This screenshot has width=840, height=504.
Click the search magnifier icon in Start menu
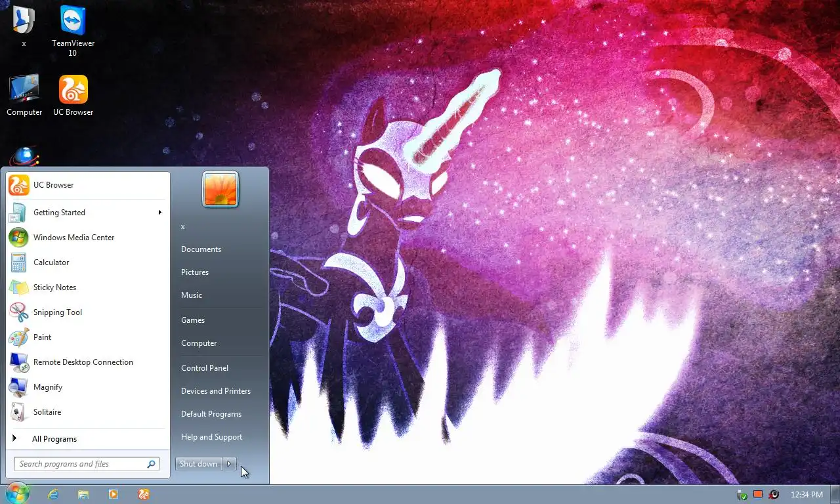[x=152, y=464]
